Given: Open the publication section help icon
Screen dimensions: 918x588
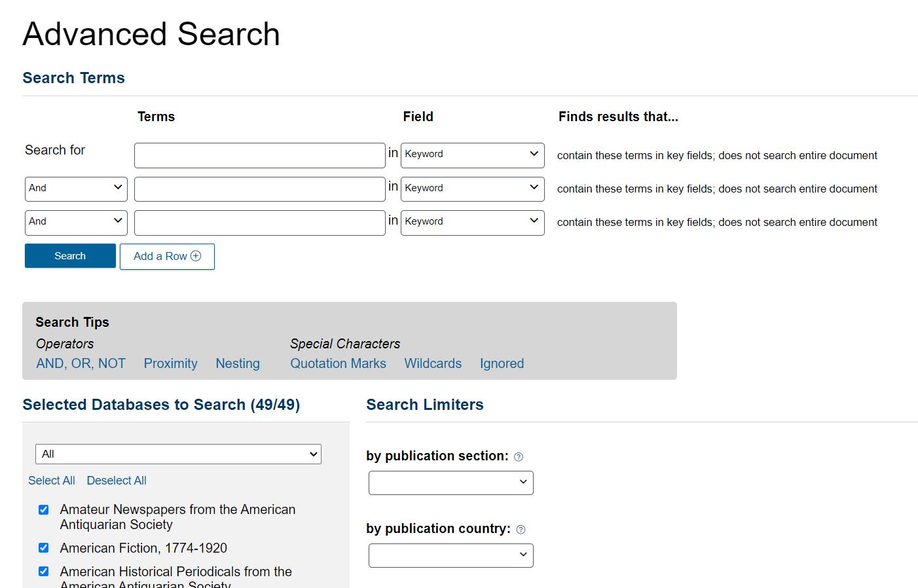Looking at the screenshot, I should pos(518,456).
